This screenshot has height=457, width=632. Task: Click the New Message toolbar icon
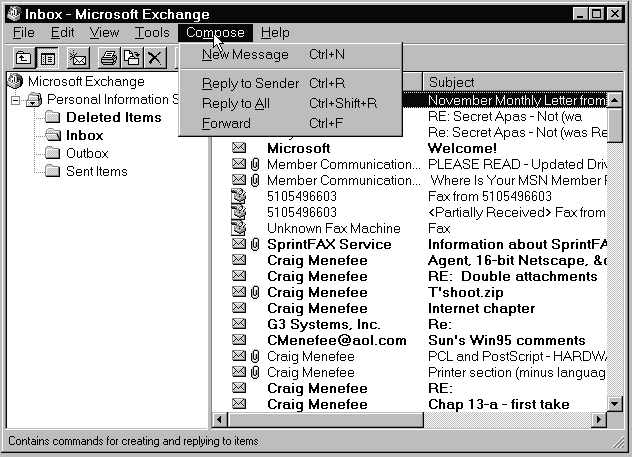tap(79, 58)
